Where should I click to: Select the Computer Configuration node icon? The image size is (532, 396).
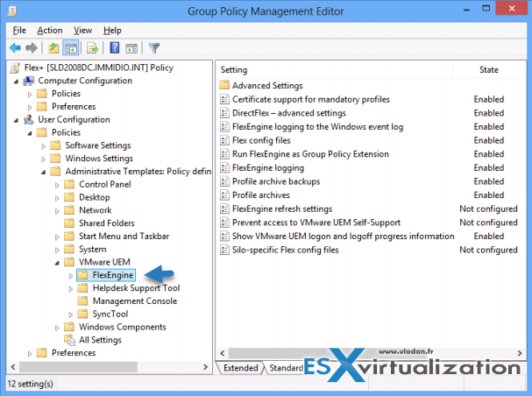pos(29,81)
